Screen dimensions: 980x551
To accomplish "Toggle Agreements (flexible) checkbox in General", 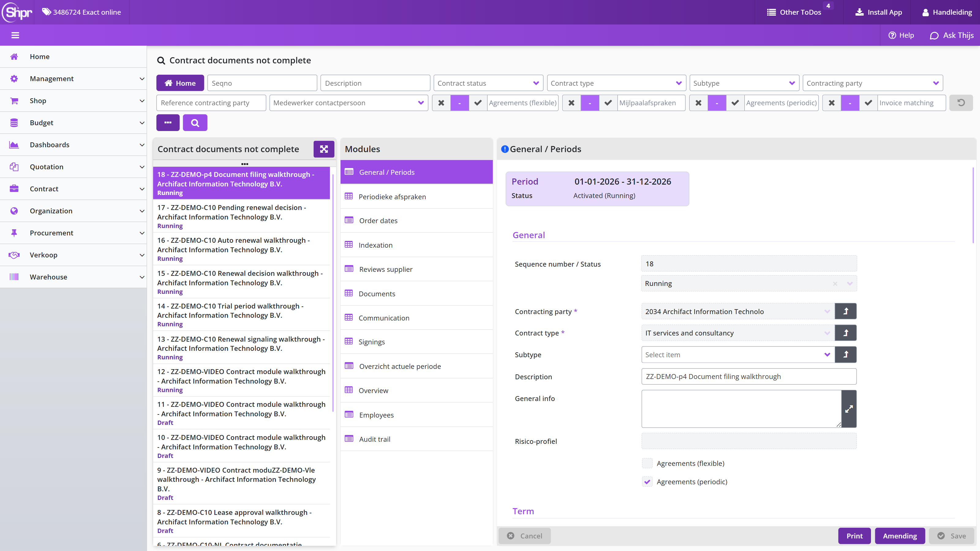I will (x=647, y=463).
